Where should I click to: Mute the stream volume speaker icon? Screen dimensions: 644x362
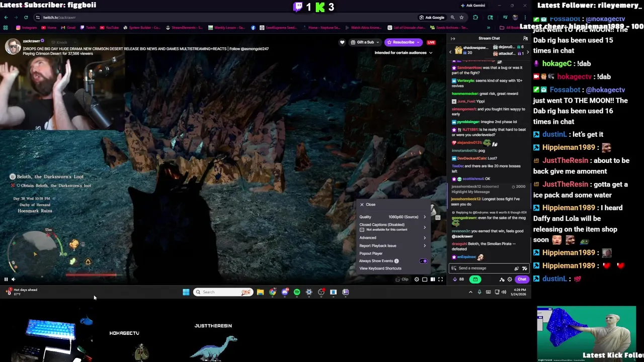point(14,279)
